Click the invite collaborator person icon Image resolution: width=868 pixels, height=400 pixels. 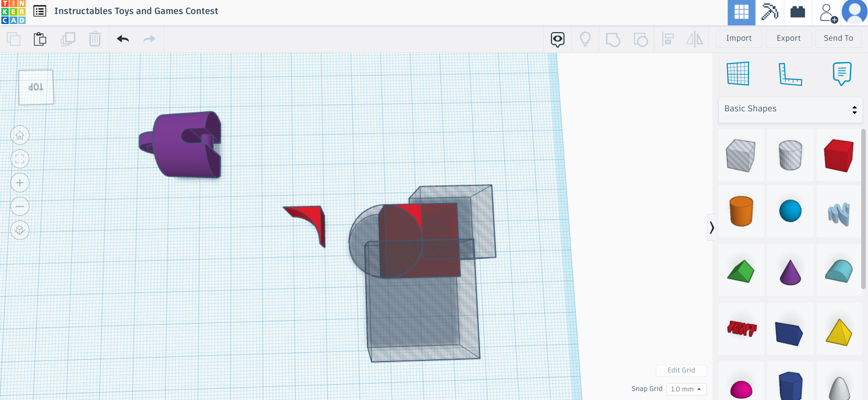pyautogui.click(x=828, y=13)
